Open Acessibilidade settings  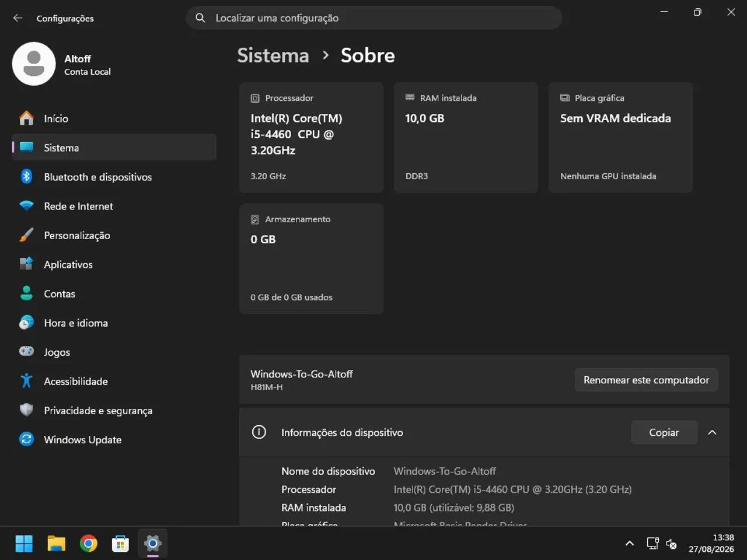click(114, 381)
